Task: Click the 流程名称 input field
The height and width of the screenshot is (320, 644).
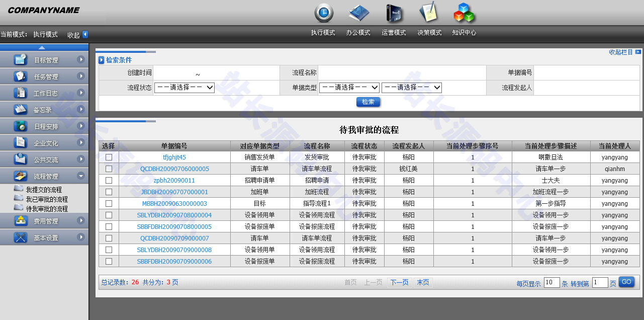Action: coord(402,73)
